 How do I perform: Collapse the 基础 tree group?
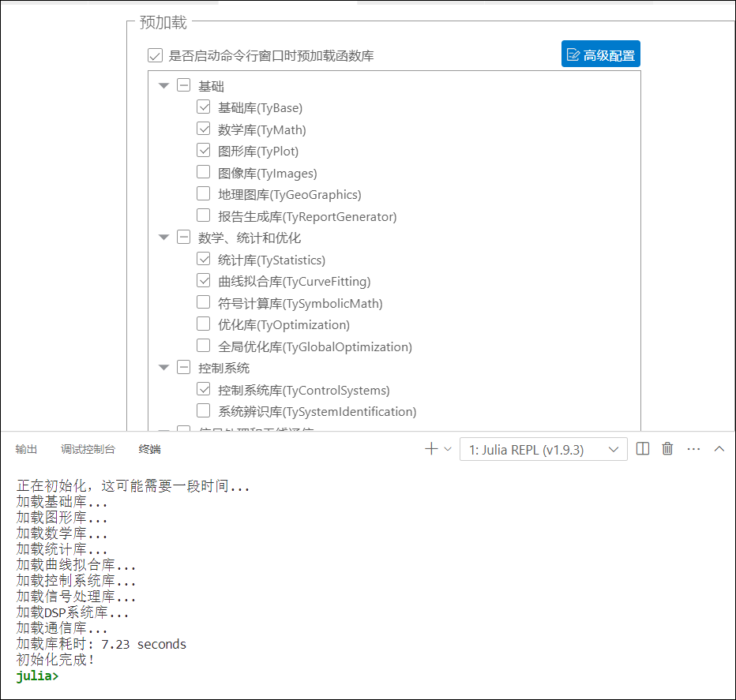(163, 86)
